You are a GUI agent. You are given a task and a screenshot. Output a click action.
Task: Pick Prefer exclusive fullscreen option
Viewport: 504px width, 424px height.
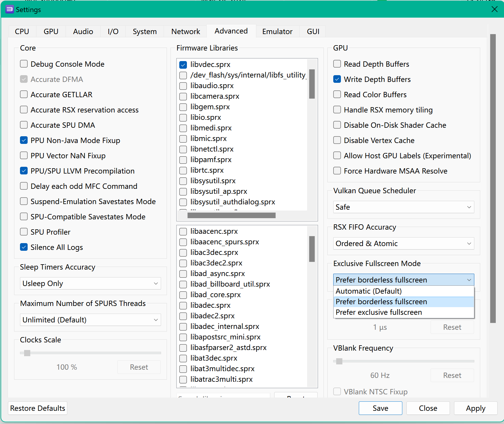point(404,312)
